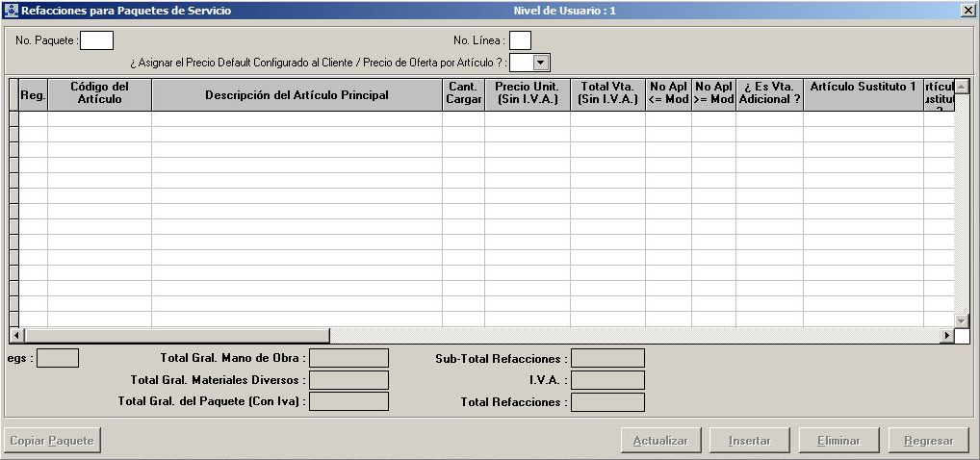Click the Precio Unit. column header
This screenshot has height=460, width=980.
coord(527,93)
